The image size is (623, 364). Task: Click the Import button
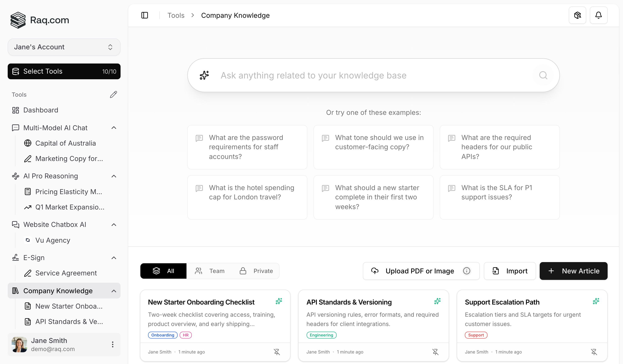(x=510, y=271)
